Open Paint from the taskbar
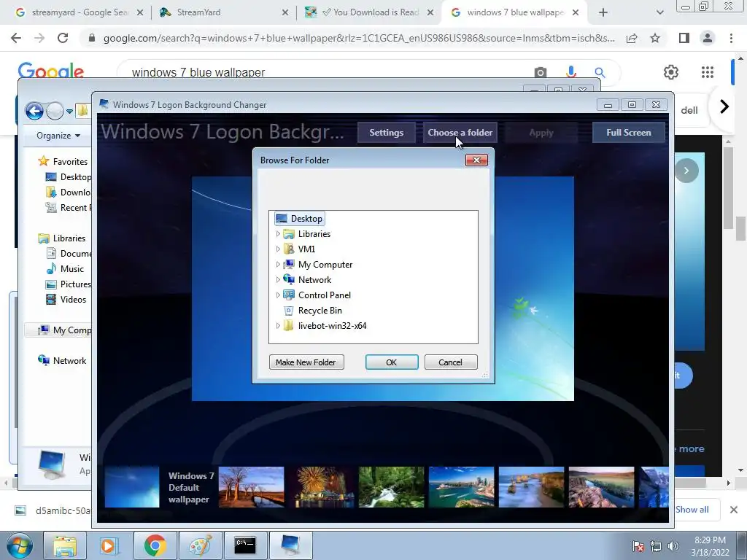Screen dimensions: 747x560 200,545
